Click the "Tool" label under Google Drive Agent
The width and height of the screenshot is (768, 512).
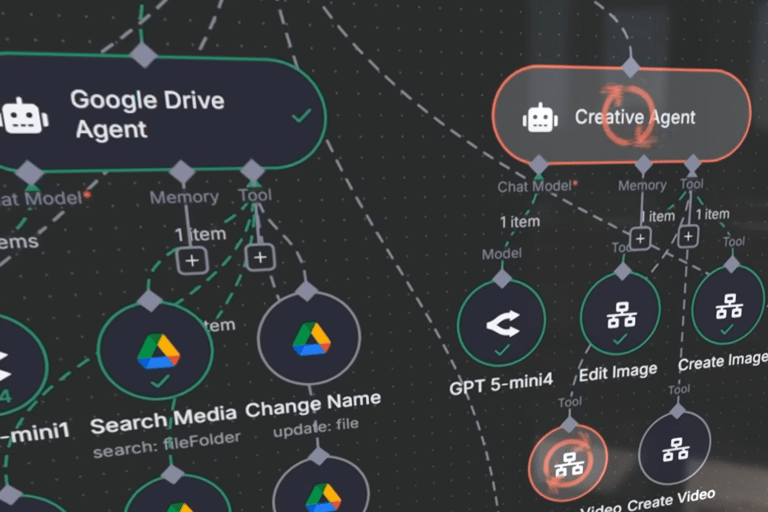coord(255,195)
